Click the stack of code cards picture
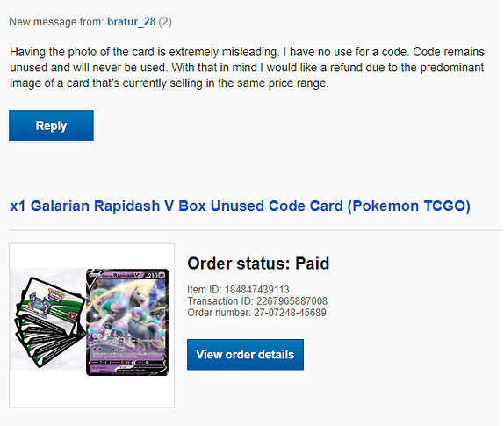This screenshot has height=426, width=504. tap(49, 321)
